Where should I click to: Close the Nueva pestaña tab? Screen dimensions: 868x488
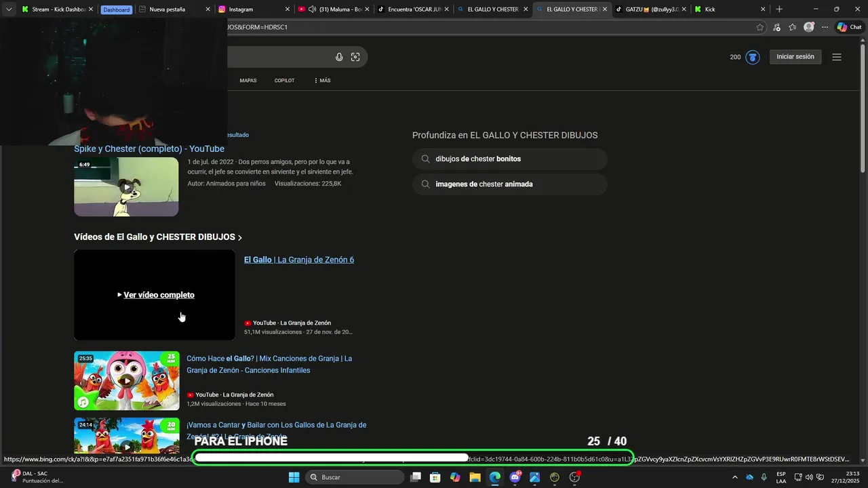click(x=208, y=9)
